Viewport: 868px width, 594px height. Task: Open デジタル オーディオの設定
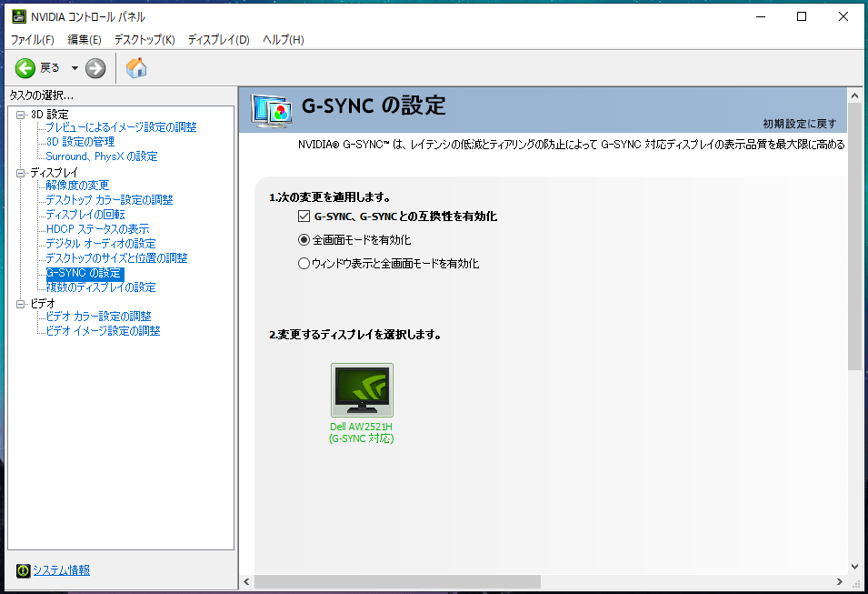pos(101,243)
